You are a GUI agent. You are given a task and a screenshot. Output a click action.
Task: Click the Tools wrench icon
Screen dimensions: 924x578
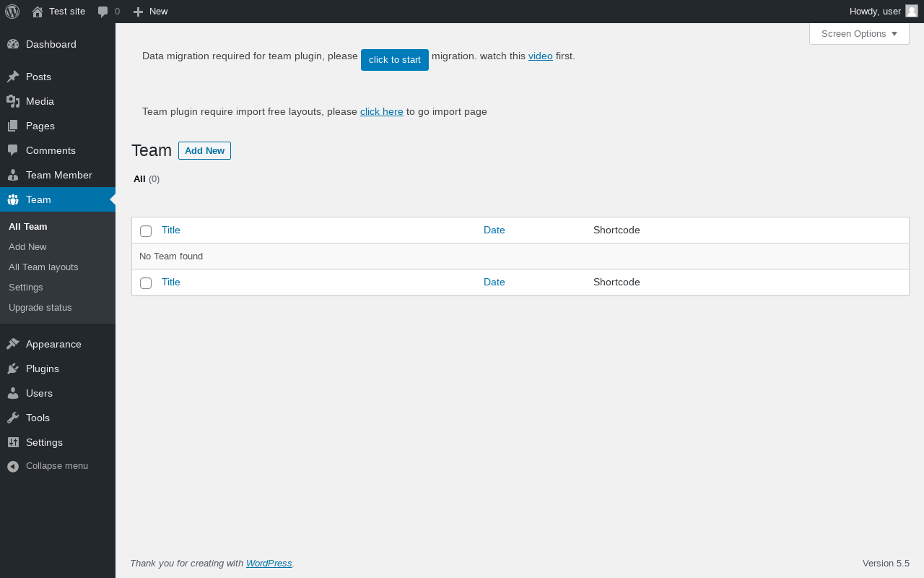coord(13,418)
